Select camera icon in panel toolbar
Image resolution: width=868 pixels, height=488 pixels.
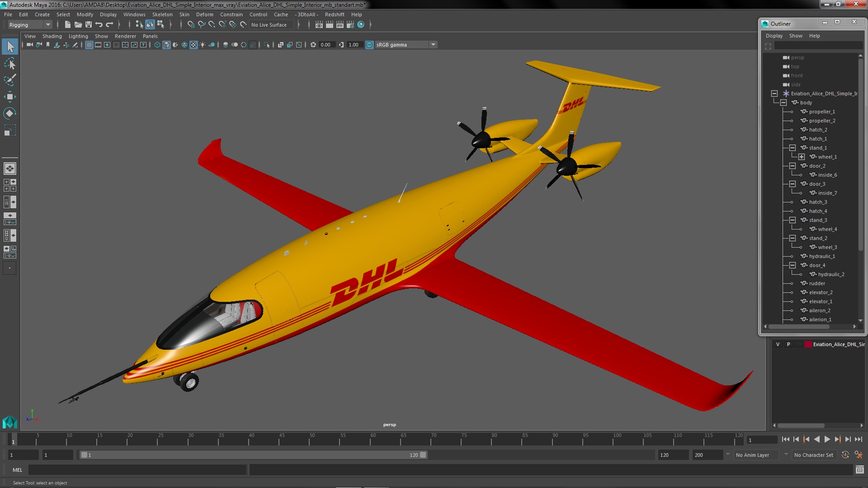pyautogui.click(x=30, y=45)
